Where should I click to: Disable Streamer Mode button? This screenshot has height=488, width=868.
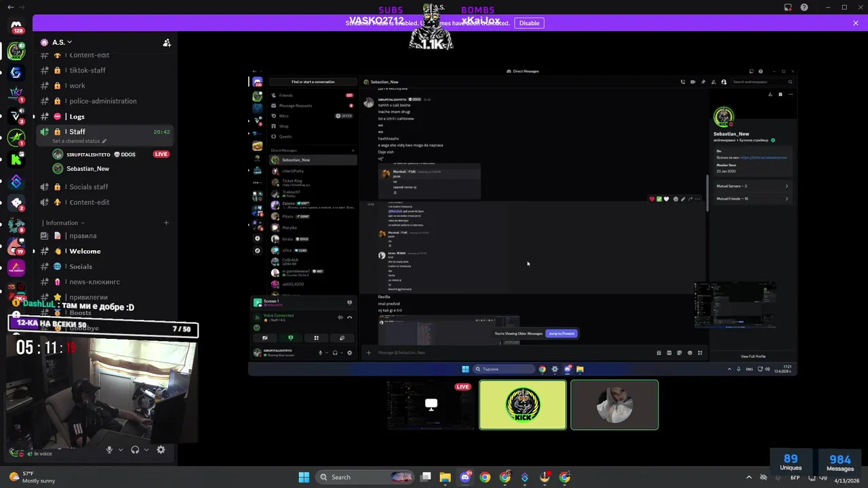pyautogui.click(x=529, y=23)
